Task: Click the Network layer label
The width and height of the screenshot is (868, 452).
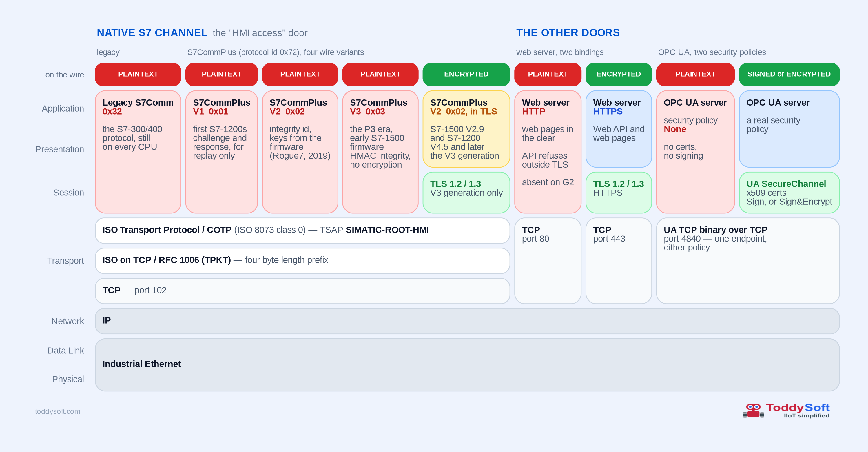Action: (68, 321)
